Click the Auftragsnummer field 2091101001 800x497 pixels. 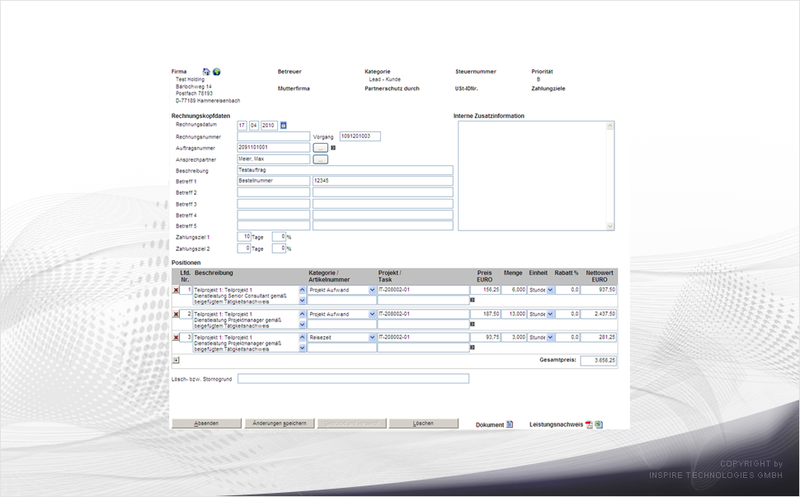click(273, 147)
